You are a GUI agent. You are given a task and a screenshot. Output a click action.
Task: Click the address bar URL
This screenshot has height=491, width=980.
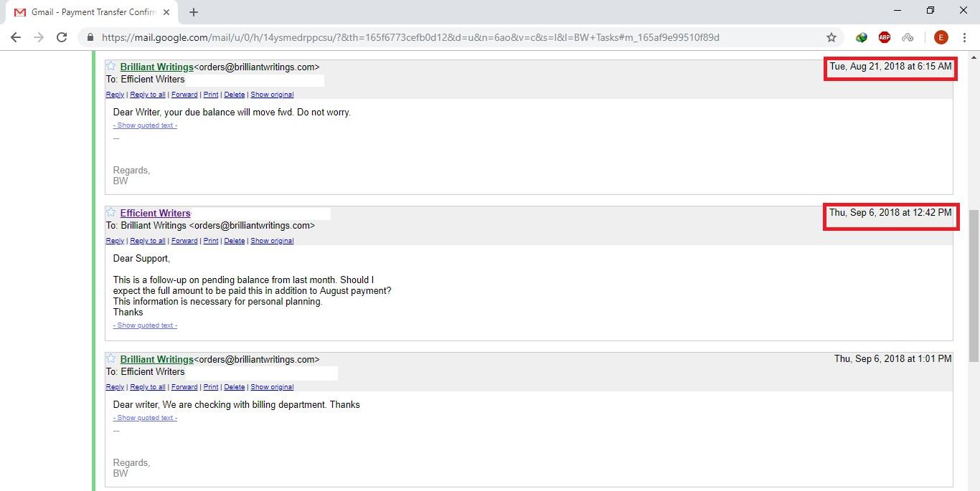coord(410,37)
